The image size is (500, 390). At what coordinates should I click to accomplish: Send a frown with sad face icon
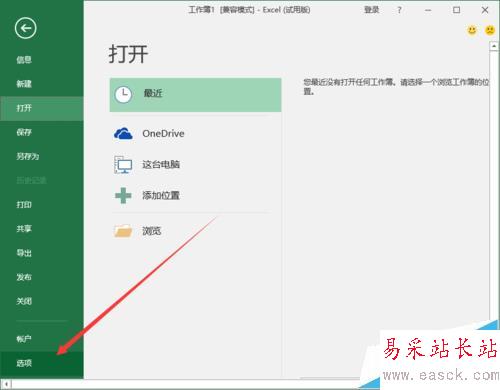490,31
